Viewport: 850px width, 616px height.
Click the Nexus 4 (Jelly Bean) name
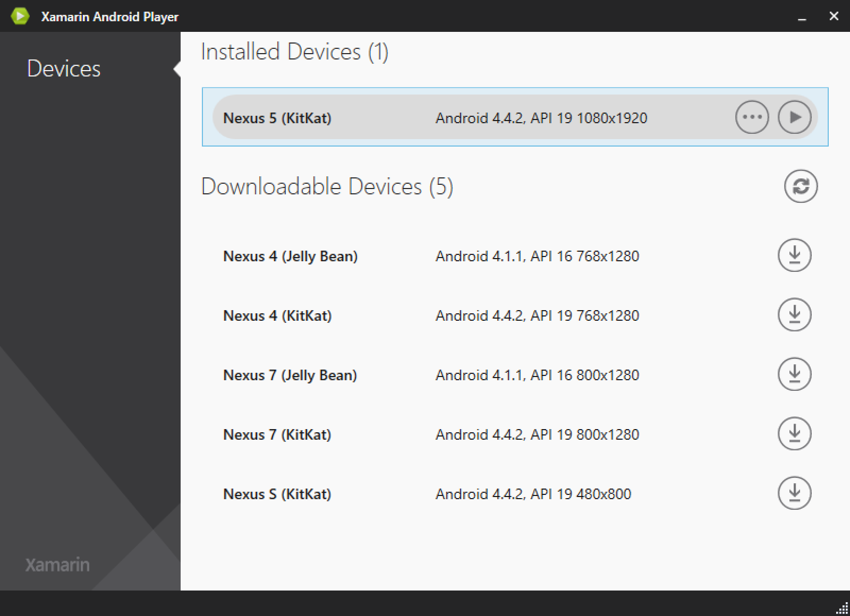290,256
